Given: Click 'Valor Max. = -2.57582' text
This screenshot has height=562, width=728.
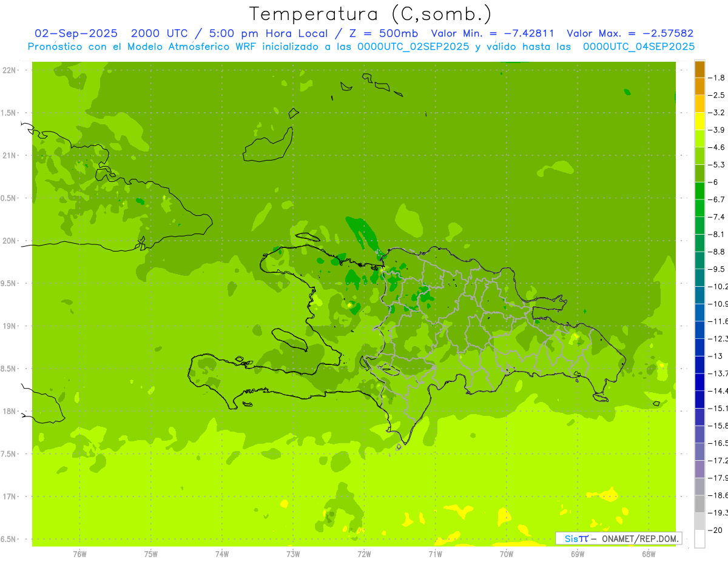Looking at the screenshot, I should [x=630, y=33].
